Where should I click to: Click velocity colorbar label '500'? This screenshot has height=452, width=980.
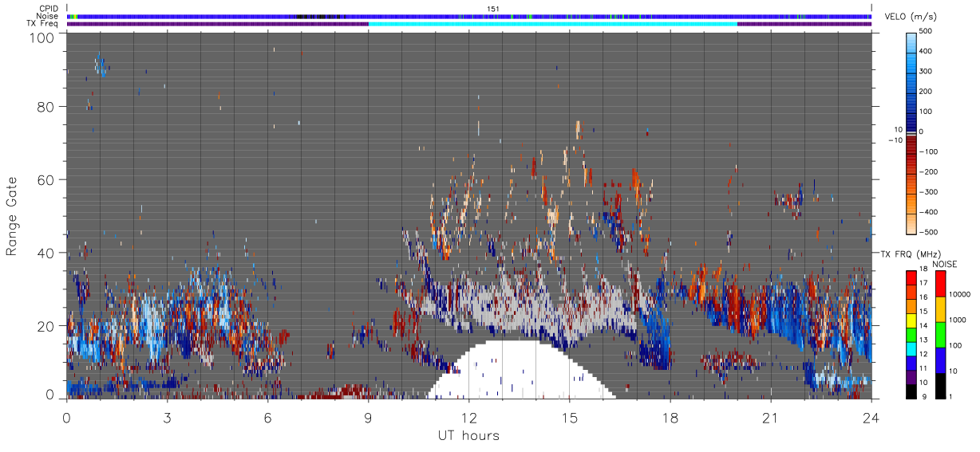click(x=926, y=30)
